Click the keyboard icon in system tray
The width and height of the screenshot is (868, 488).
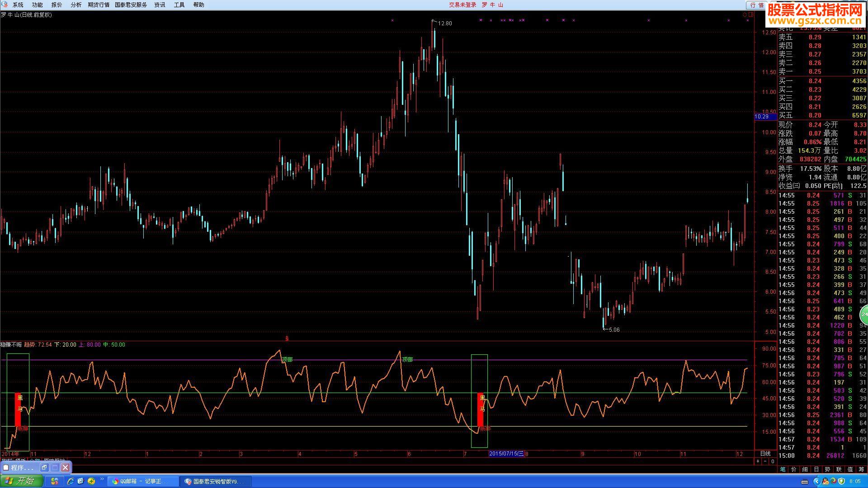(805, 482)
